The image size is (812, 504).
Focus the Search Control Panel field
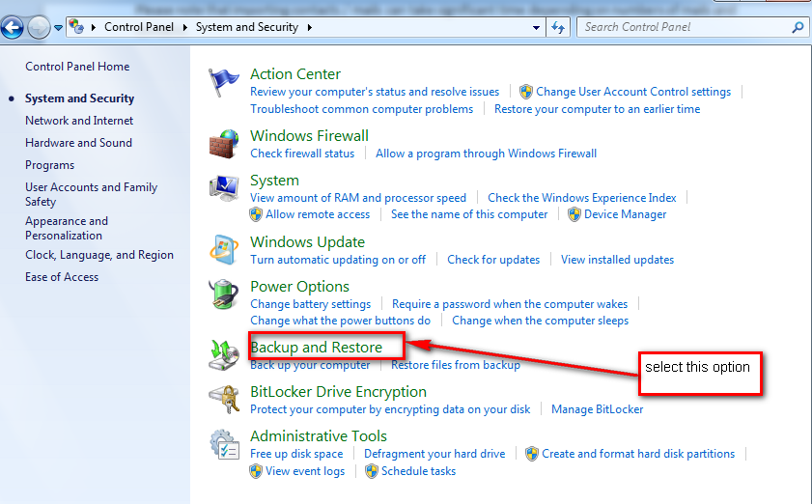692,27
